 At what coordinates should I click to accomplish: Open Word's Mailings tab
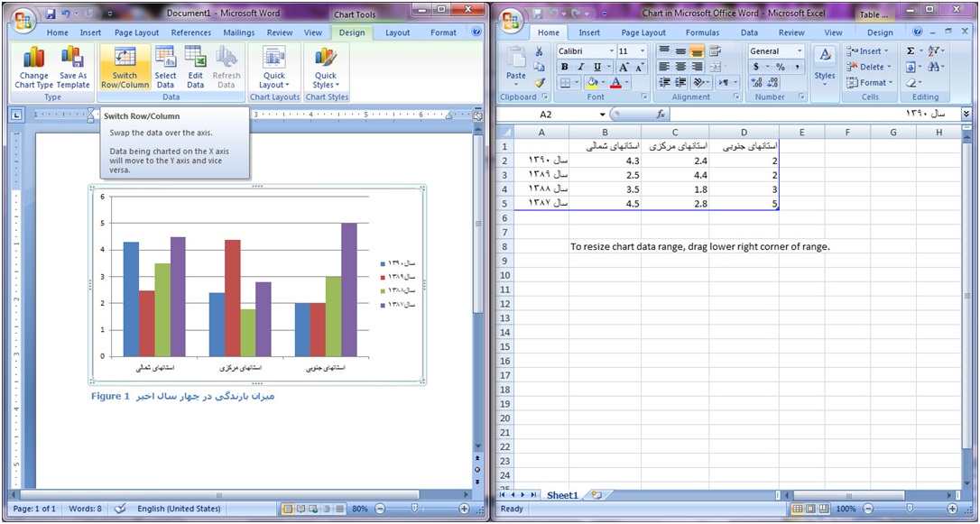pyautogui.click(x=239, y=32)
